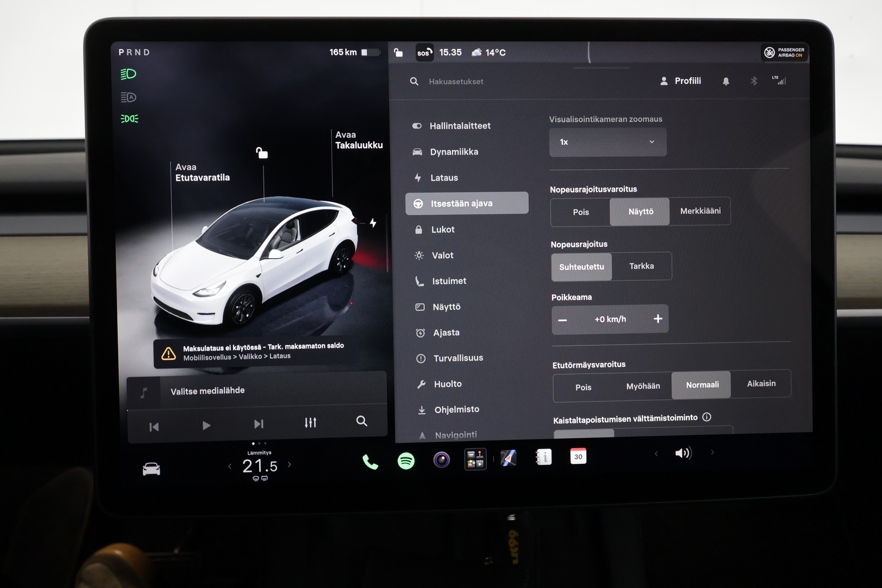Open the Profiili profile button
This screenshot has width=882, height=588.
pyautogui.click(x=681, y=81)
